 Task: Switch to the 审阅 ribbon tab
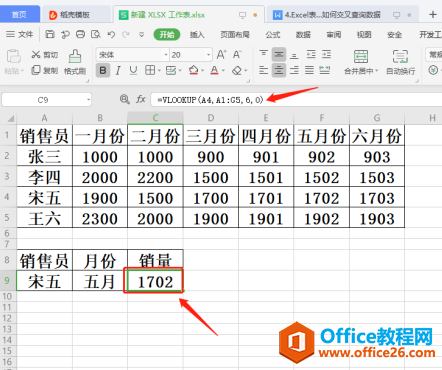pyautogui.click(x=333, y=34)
